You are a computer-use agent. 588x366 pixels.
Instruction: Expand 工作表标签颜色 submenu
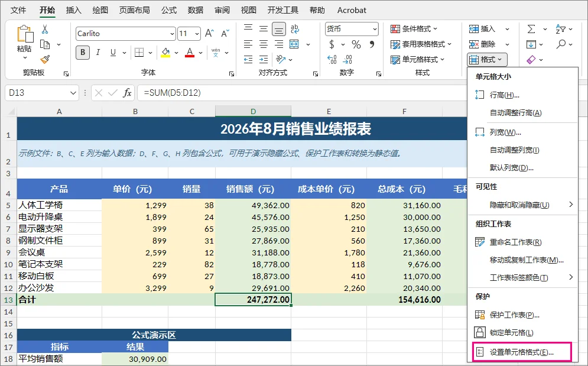click(x=571, y=277)
